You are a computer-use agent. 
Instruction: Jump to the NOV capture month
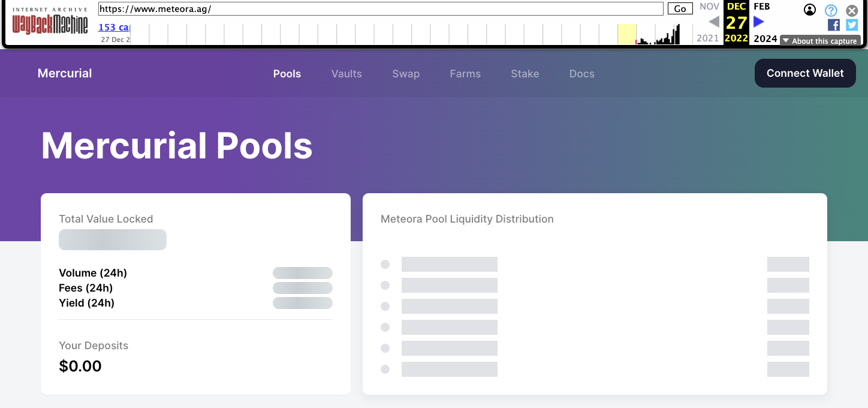709,7
